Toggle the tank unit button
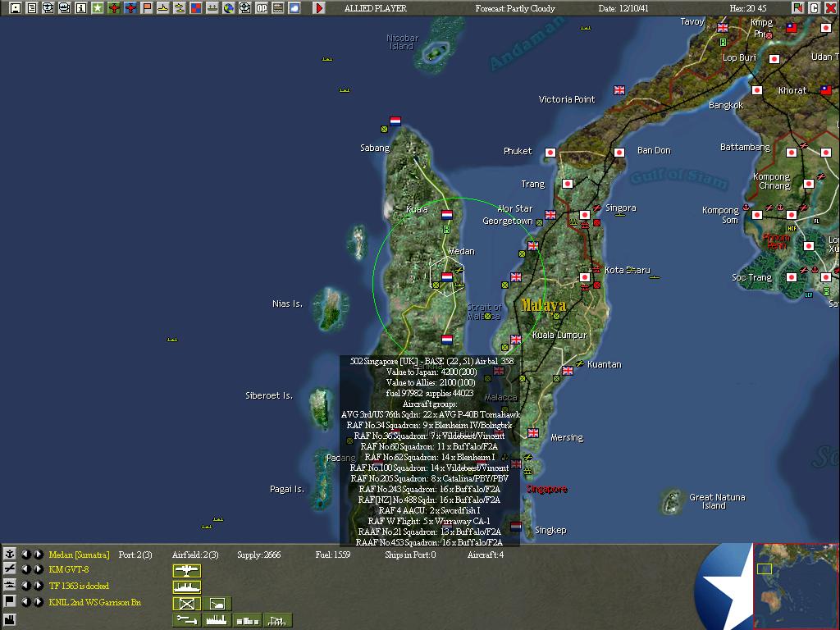The height and width of the screenshot is (630, 840). [217, 604]
